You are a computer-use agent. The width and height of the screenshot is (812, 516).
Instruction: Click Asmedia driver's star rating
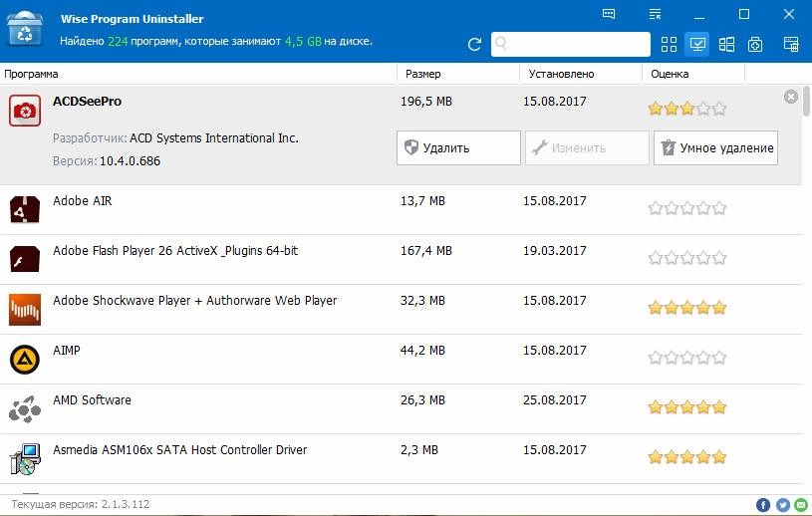(687, 457)
